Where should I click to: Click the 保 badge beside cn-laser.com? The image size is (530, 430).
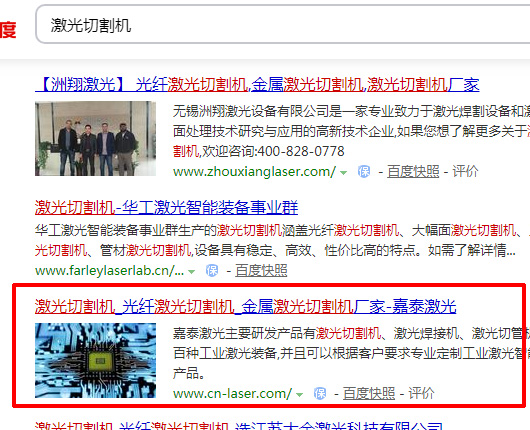click(320, 393)
